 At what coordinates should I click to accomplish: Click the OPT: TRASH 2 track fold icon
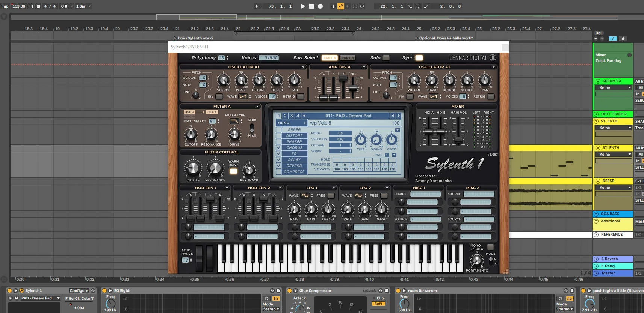tap(596, 114)
